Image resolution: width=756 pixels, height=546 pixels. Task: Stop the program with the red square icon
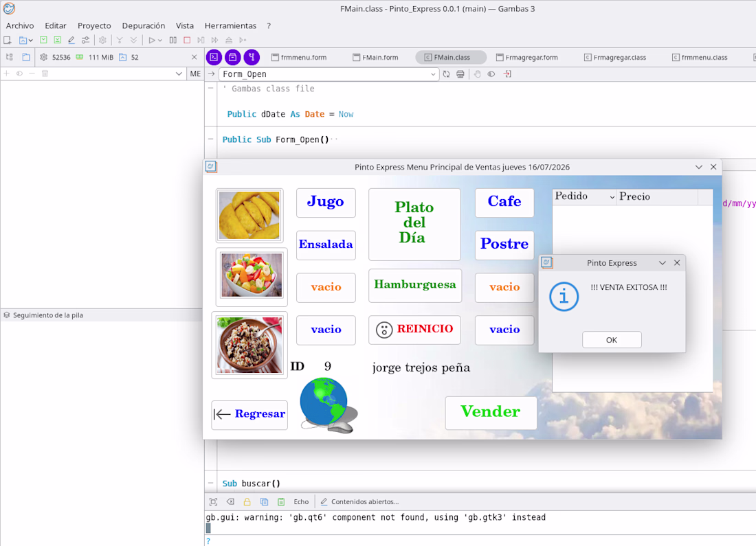coord(187,40)
